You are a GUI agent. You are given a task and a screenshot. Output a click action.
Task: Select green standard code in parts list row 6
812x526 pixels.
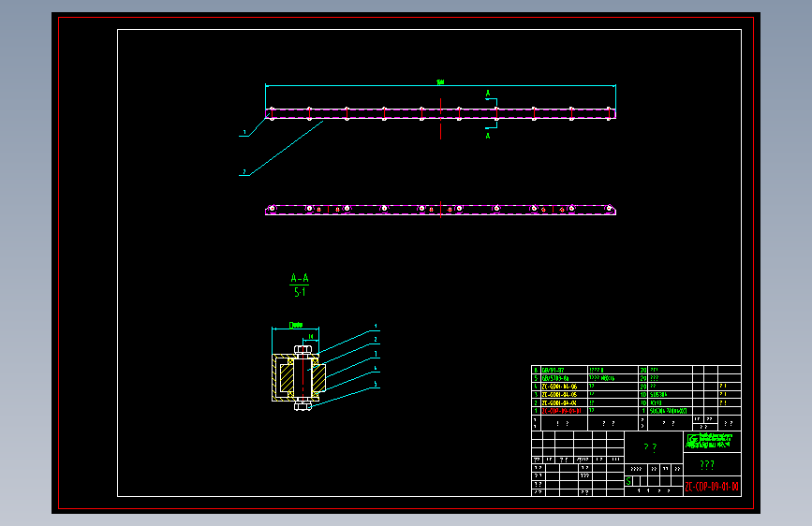point(553,371)
